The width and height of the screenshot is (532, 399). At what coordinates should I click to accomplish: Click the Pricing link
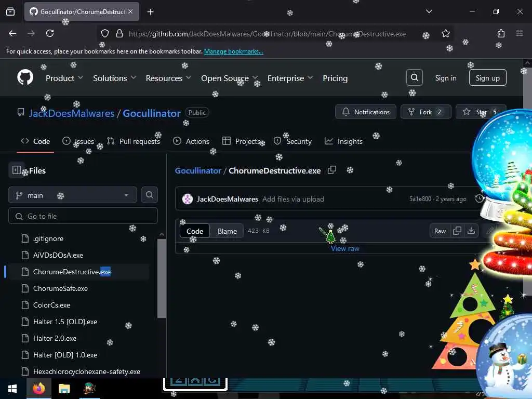click(335, 78)
